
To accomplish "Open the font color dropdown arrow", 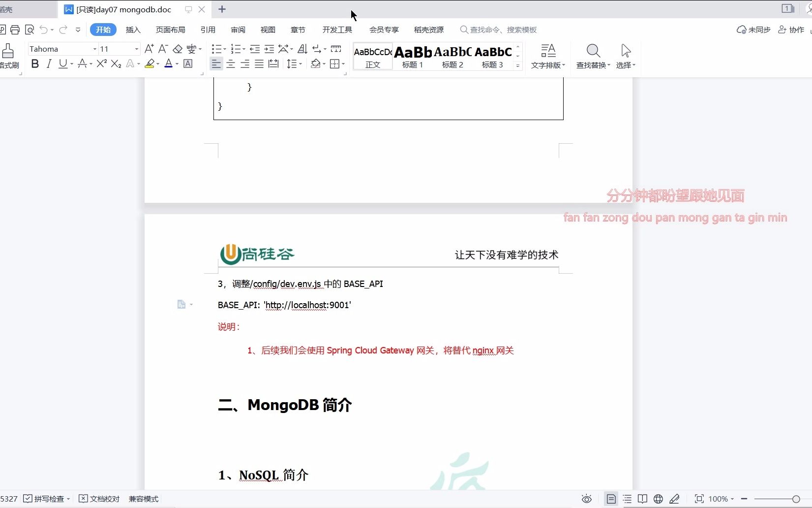I will coord(177,64).
